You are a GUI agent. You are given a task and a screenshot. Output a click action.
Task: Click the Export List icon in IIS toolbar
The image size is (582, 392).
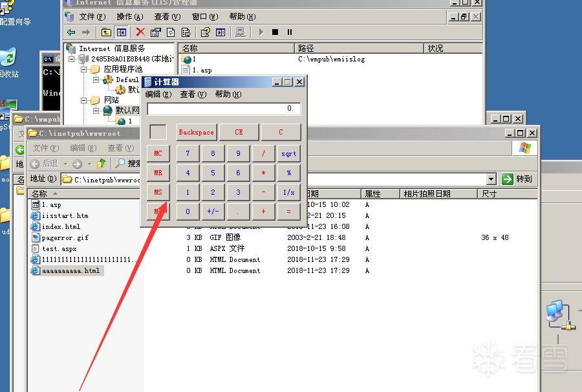click(x=186, y=32)
